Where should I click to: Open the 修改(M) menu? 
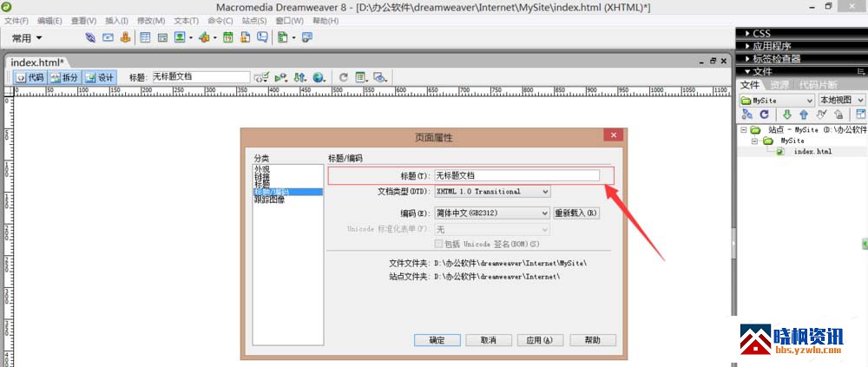[x=151, y=21]
